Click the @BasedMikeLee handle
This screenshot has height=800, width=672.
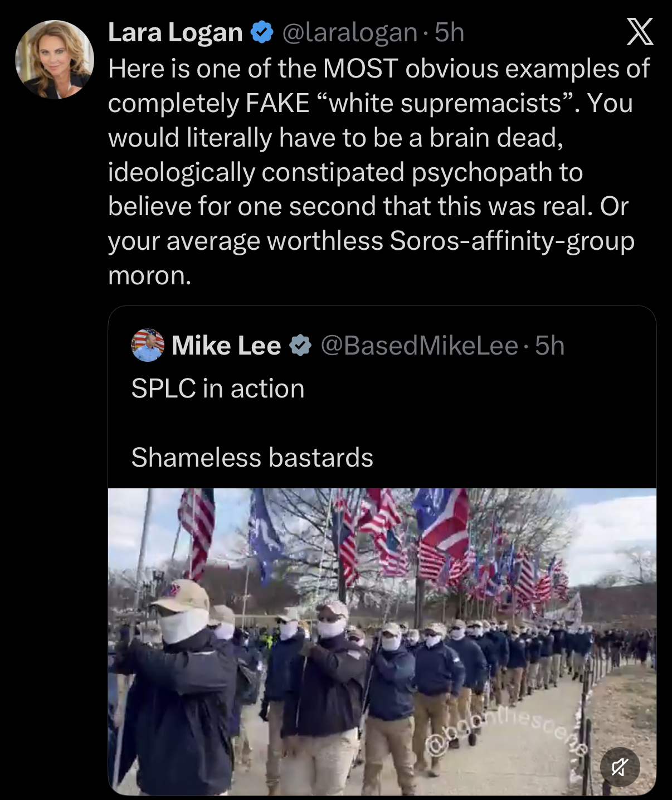click(x=420, y=346)
